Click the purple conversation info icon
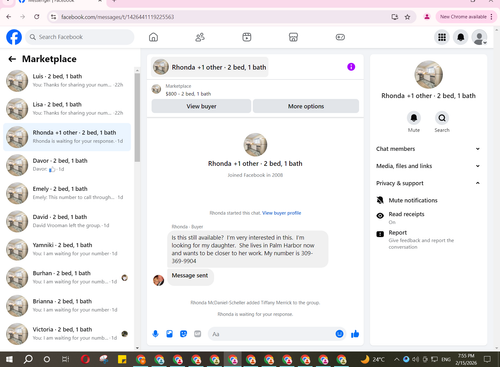Viewport: 500px width, 367px height. tap(351, 67)
